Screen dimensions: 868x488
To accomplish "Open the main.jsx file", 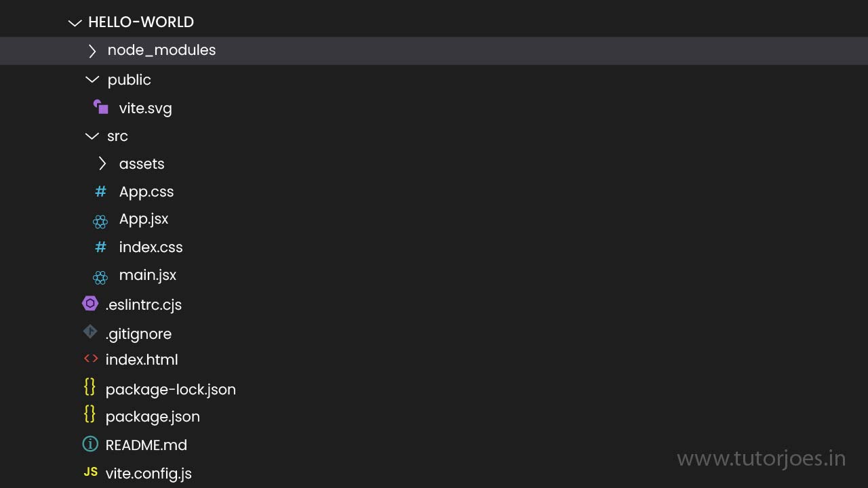I will (148, 275).
